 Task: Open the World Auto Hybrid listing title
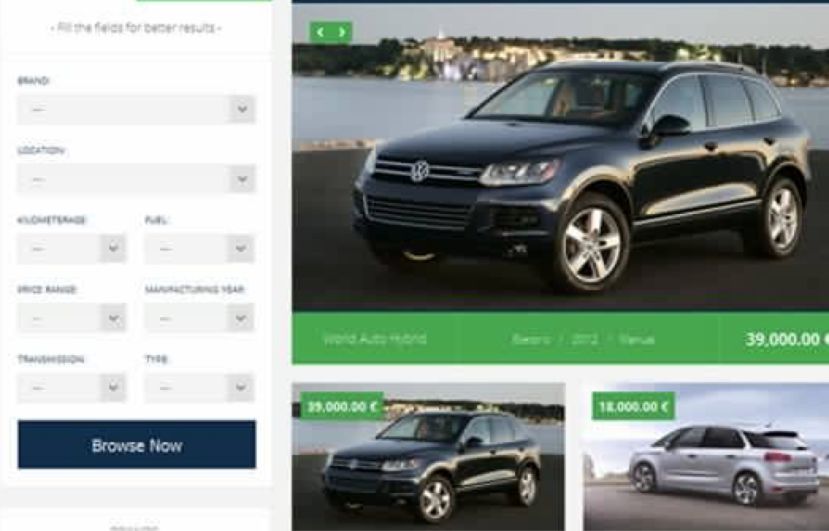(375, 338)
